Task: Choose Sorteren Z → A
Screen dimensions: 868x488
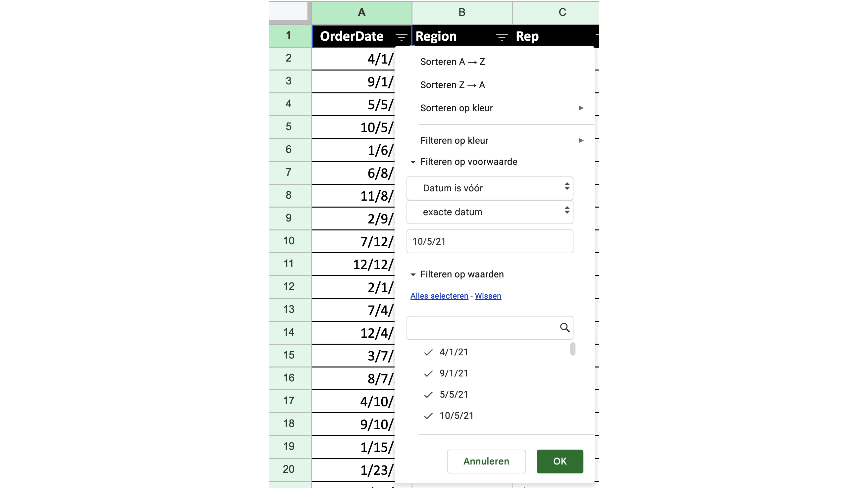Action: pos(452,85)
